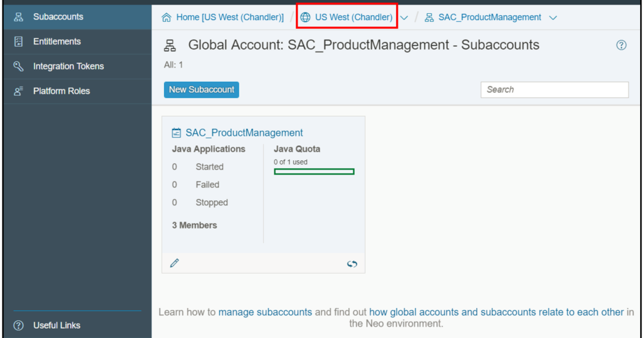Viewport: 644px width, 338px height.
Task: Edit the SAC_ProductManagement subaccount with pencil icon
Action: pyautogui.click(x=175, y=263)
